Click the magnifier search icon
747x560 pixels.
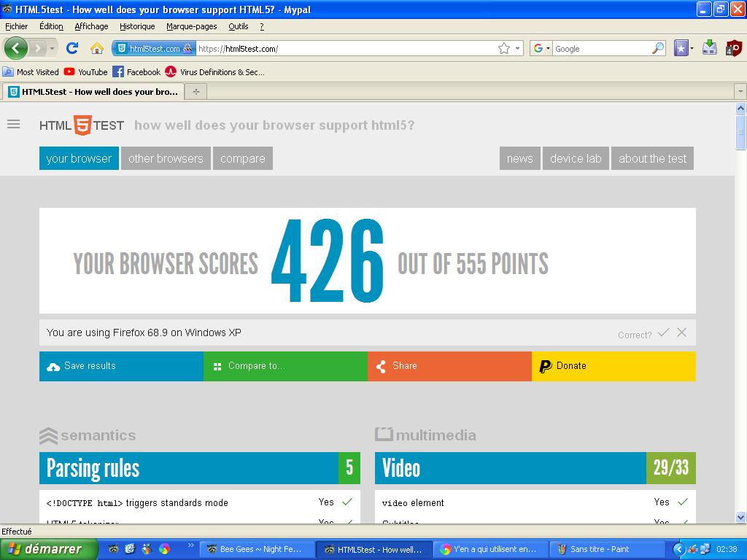658,48
